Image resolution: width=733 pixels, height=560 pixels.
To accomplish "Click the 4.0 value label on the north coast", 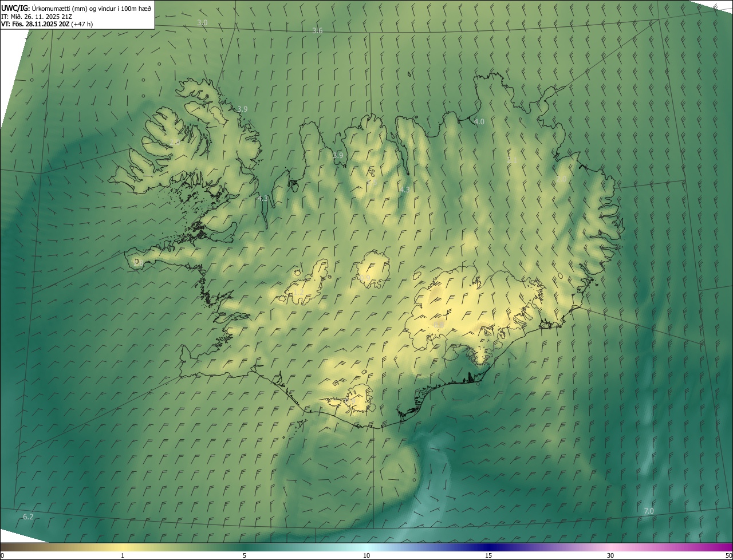I will coord(479,121).
